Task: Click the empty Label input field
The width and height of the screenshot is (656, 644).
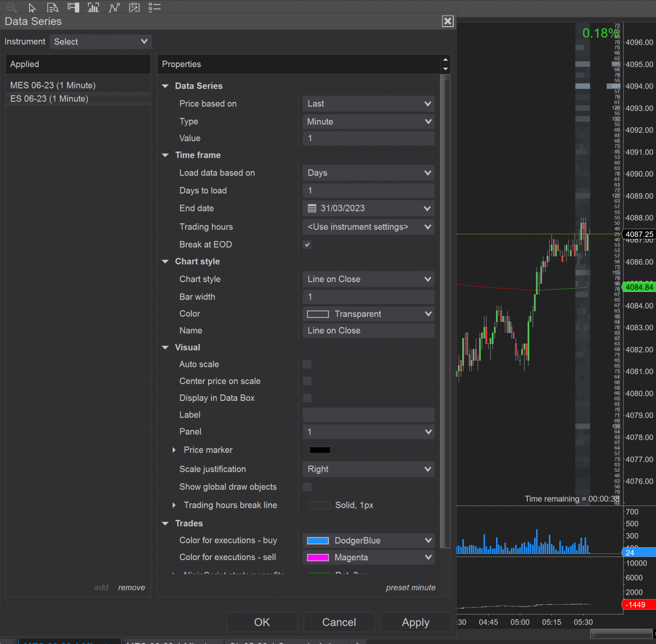Action: click(x=368, y=414)
